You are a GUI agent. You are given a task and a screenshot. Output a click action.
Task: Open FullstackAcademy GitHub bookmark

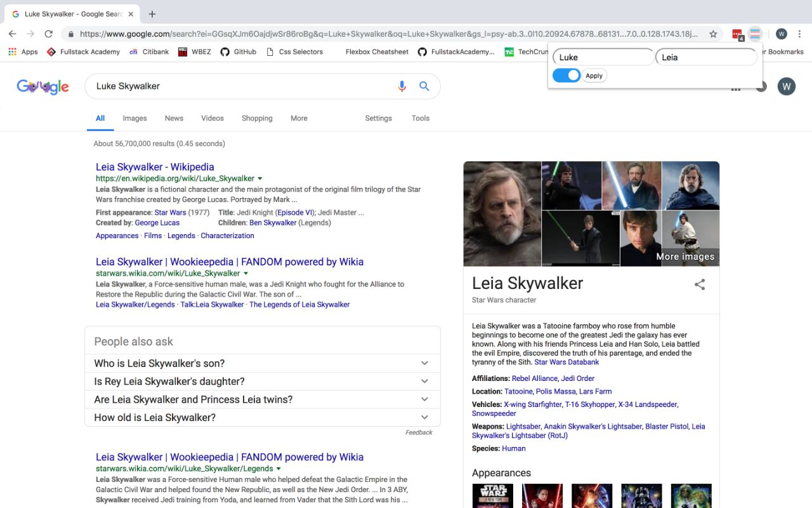coord(455,51)
